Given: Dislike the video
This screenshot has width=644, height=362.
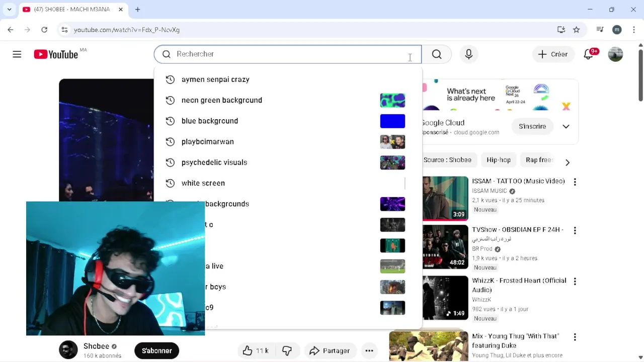Looking at the screenshot, I should pos(287,350).
